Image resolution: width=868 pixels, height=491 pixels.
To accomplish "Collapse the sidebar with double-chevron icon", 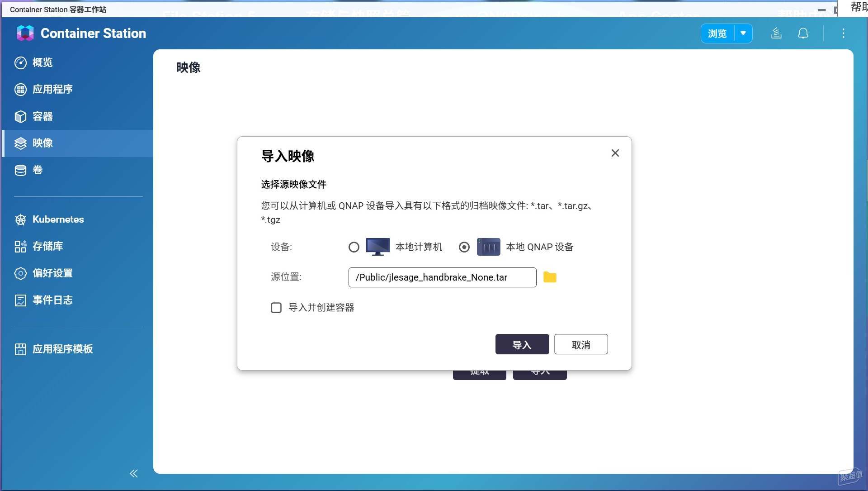I will 134,473.
